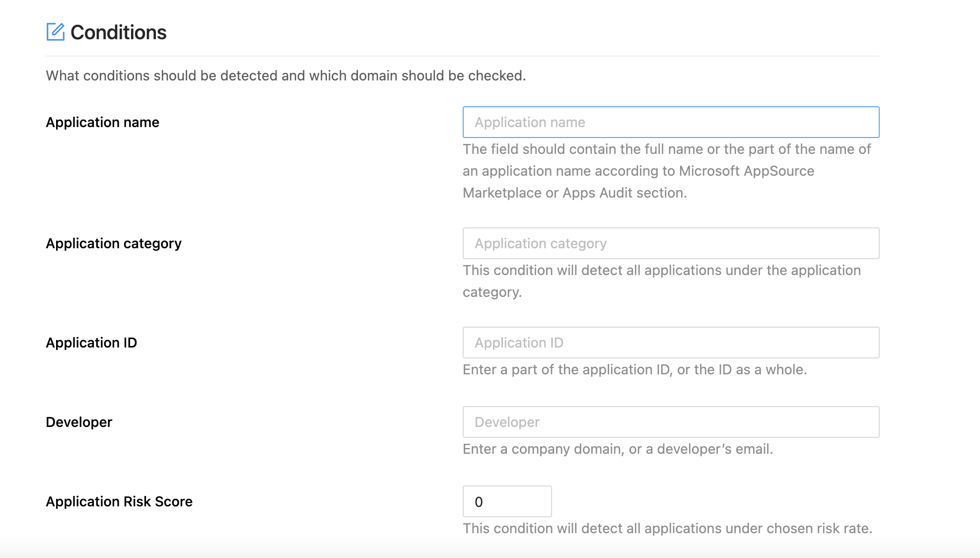980x558 pixels.
Task: Click the 'What conditions should be detected' description
Action: (x=285, y=75)
